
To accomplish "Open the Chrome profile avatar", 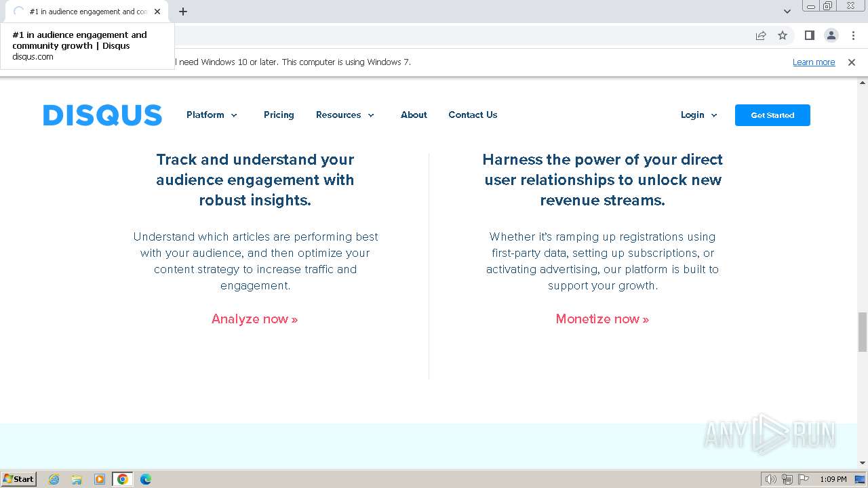I will click(x=831, y=35).
